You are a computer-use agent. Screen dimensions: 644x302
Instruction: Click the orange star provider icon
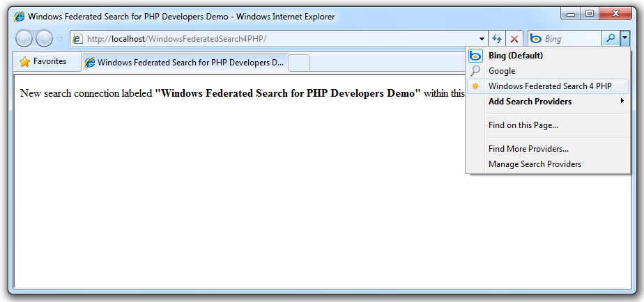click(475, 86)
